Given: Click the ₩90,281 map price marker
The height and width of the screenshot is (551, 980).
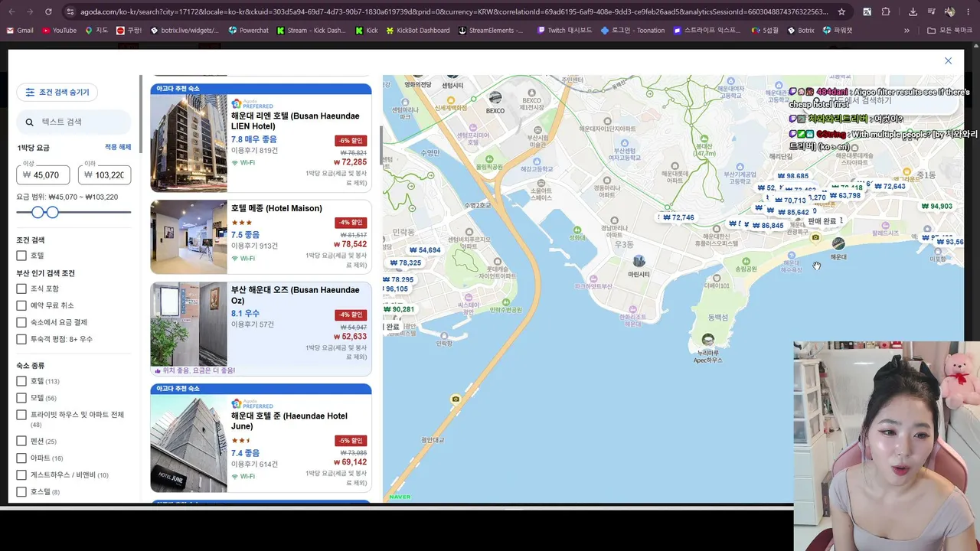Looking at the screenshot, I should click(x=399, y=310).
